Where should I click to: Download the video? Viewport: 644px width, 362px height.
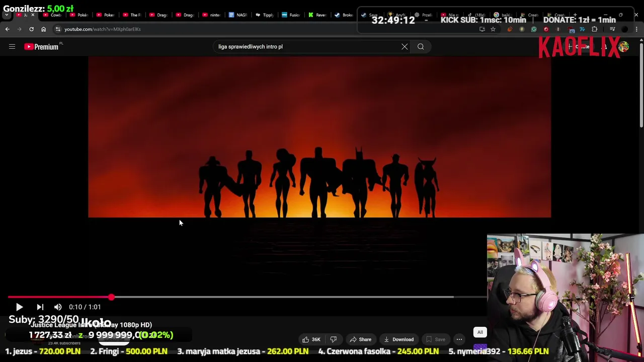point(398,339)
